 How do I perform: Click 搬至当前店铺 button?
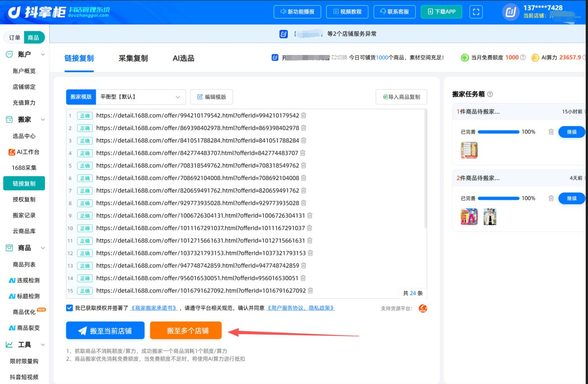pos(105,330)
